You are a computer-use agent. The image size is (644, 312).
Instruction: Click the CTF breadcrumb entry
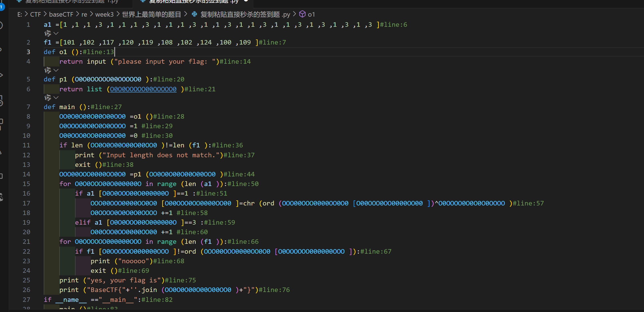tap(36, 14)
